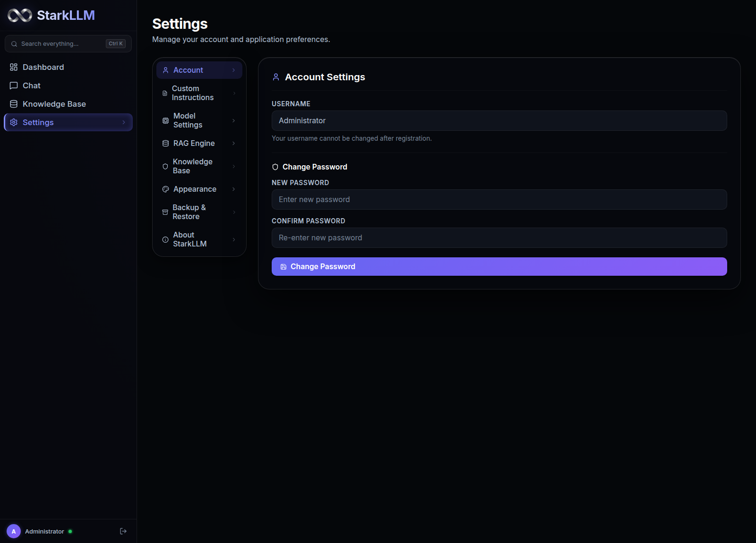Click the StarkLLM infinity logo icon
This screenshot has width=756, height=543.
coord(20,16)
